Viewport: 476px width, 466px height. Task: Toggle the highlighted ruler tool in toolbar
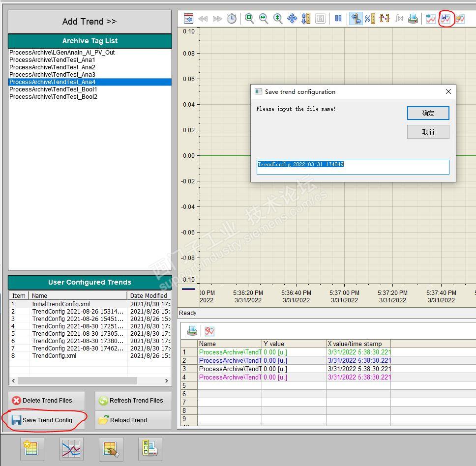click(356, 19)
